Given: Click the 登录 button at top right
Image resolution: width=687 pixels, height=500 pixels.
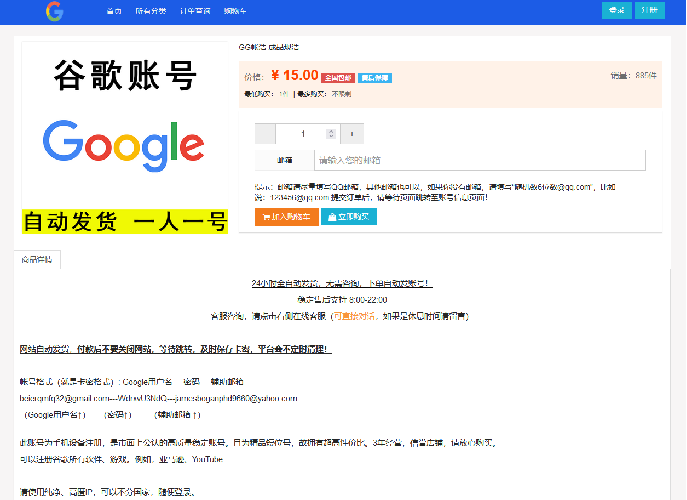Looking at the screenshot, I should pos(617,11).
